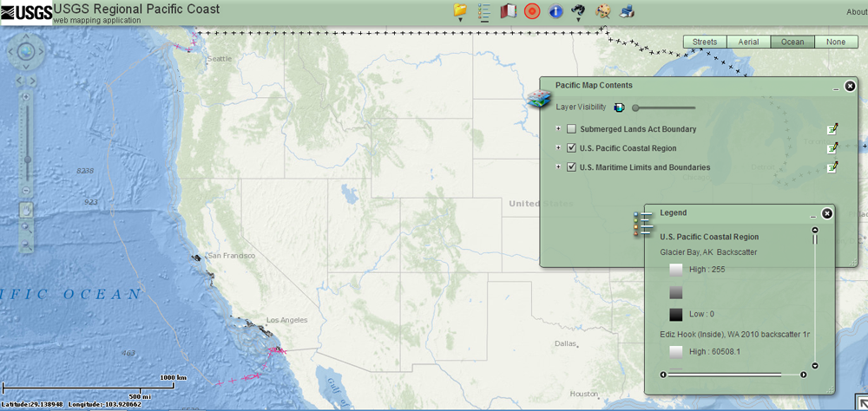
Task: Open the paint palette draw tool
Action: (602, 11)
